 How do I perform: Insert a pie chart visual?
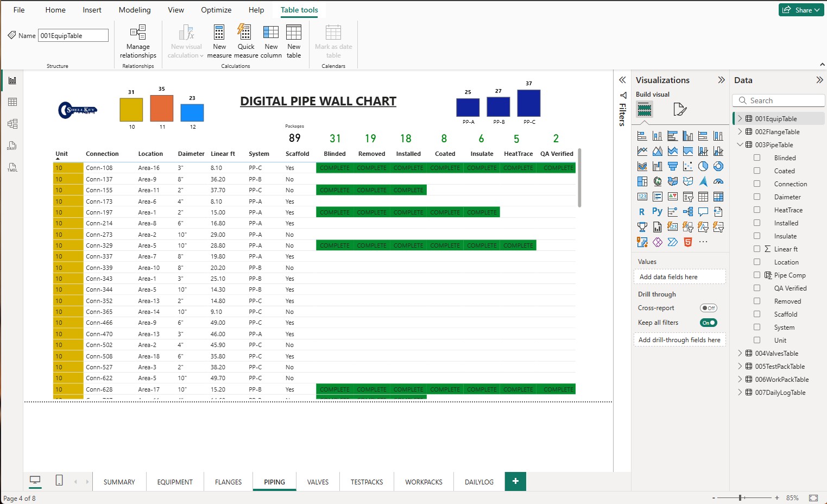(703, 166)
